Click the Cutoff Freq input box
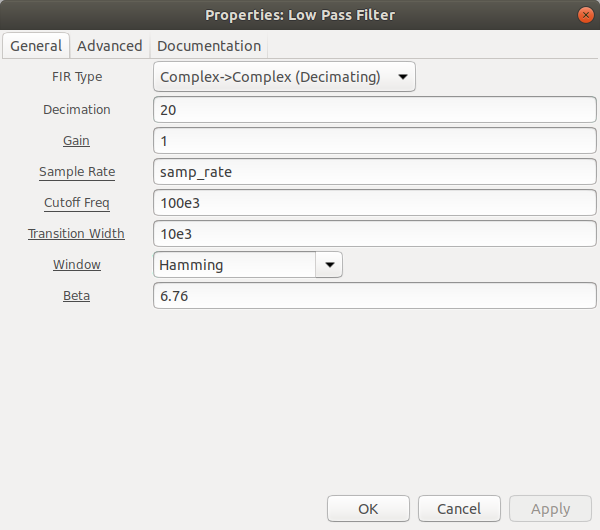The height and width of the screenshot is (530, 600). [375, 203]
